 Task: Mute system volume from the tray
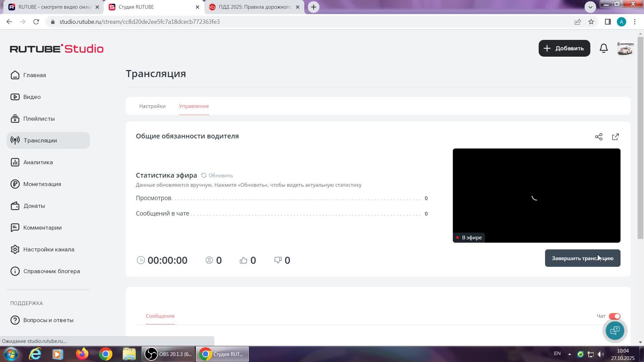(600, 354)
